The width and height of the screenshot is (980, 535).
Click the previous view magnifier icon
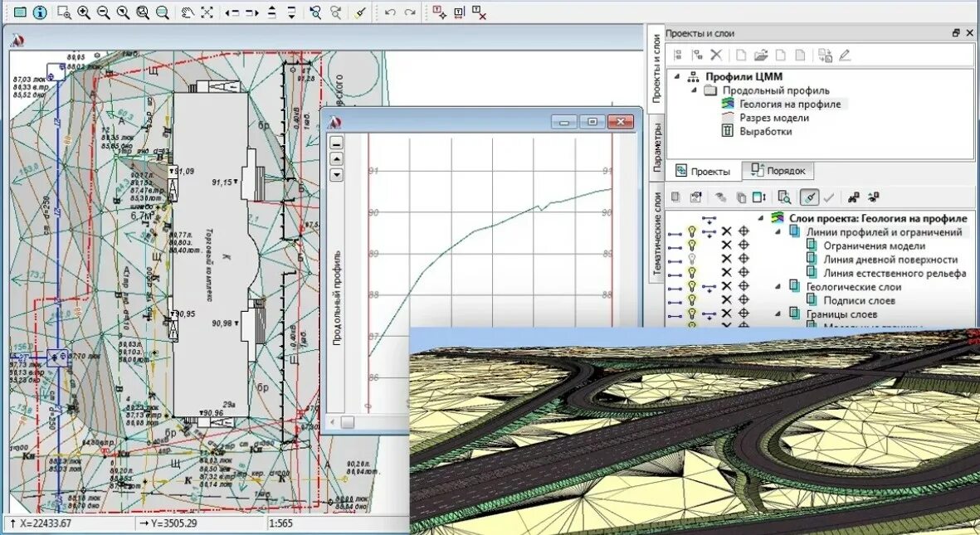coord(315,12)
